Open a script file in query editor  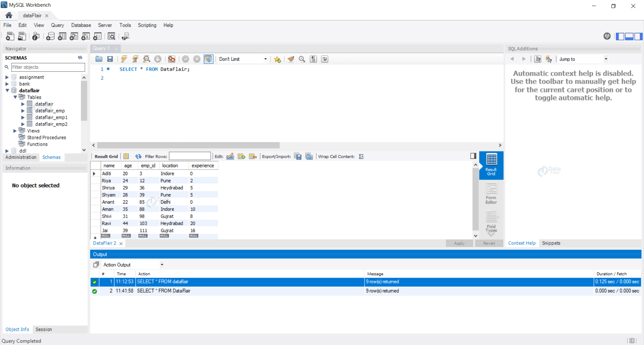click(99, 59)
